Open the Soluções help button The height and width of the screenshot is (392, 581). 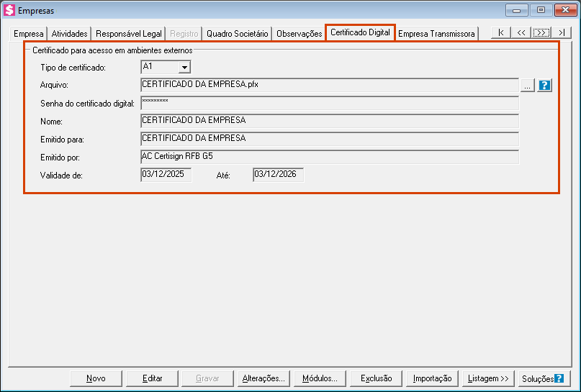(541, 378)
